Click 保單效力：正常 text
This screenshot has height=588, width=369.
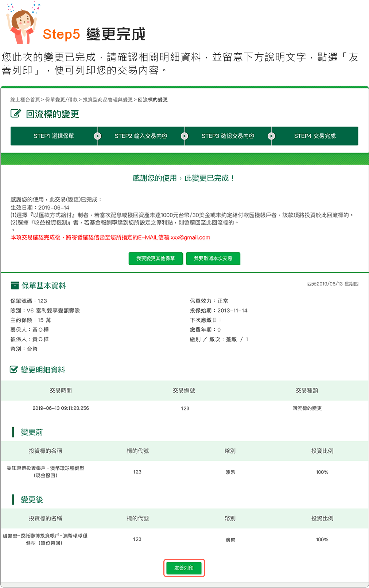click(x=209, y=301)
